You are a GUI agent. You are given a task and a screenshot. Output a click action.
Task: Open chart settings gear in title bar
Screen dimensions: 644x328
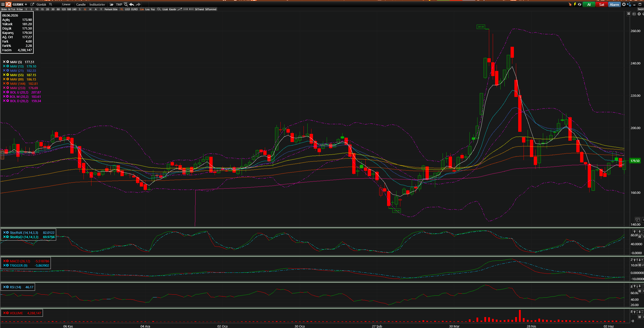point(624,4)
